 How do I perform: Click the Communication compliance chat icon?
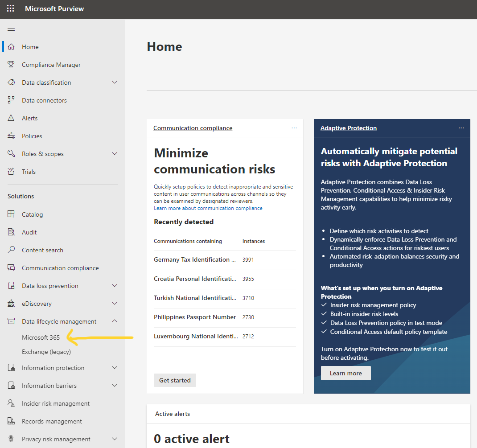11,267
